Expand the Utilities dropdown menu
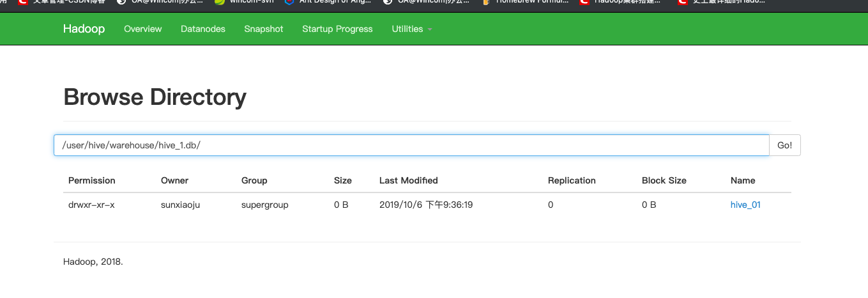This screenshot has height=298, width=868. [x=412, y=29]
